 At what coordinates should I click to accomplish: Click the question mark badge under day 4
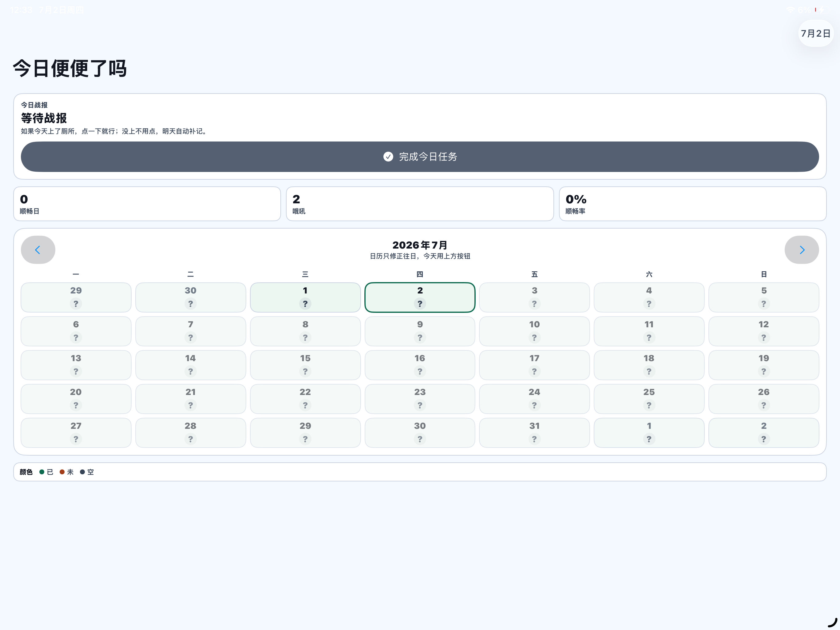tap(649, 304)
